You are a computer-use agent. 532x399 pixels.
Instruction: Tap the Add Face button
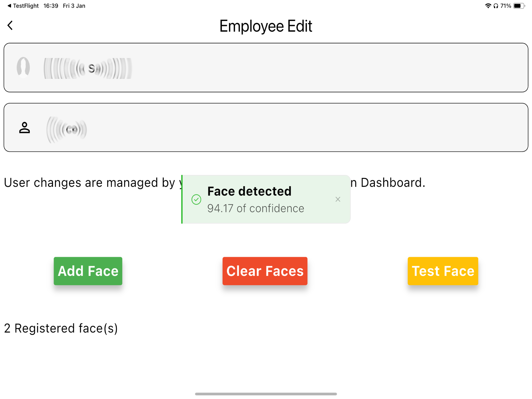coord(88,271)
